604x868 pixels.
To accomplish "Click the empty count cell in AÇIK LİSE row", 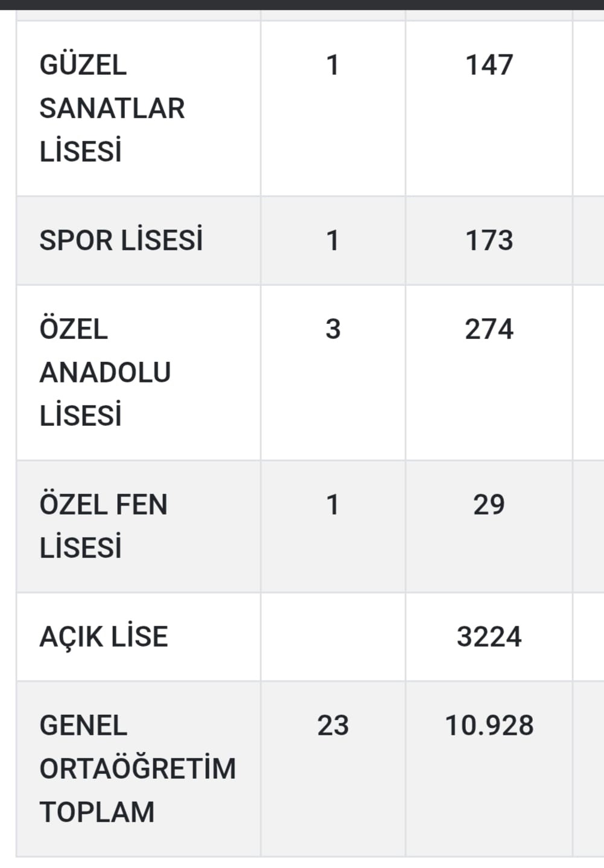I will [332, 637].
